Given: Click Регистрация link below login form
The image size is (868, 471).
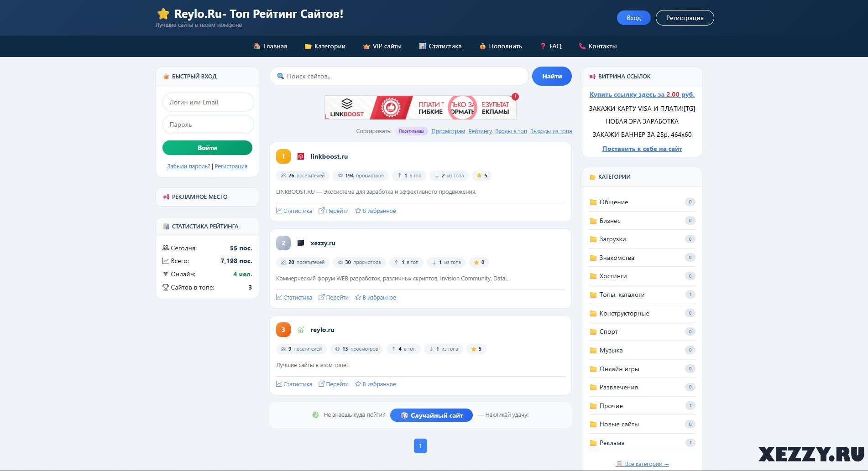Looking at the screenshot, I should [x=231, y=166].
